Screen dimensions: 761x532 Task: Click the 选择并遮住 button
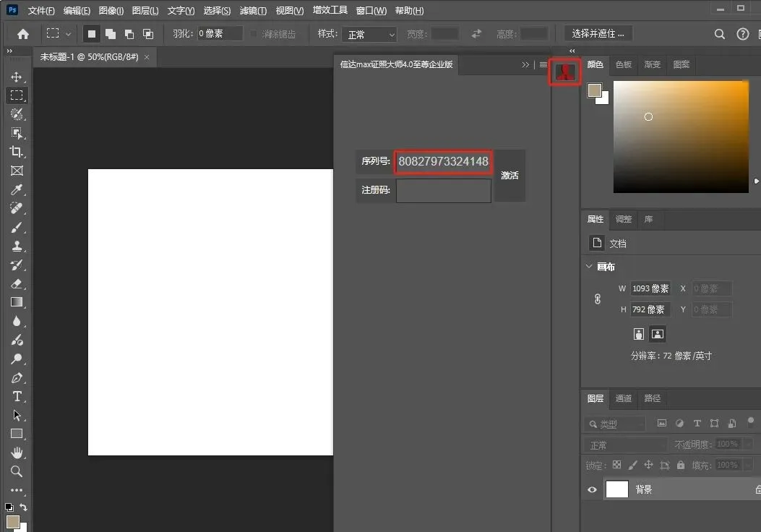point(598,33)
